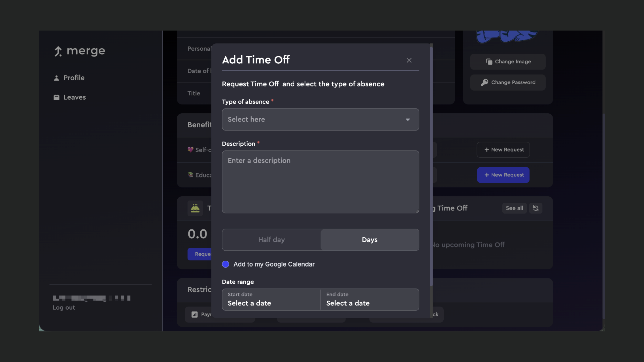Click the Change Image button
Viewport: 644px width, 362px height.
(508, 62)
